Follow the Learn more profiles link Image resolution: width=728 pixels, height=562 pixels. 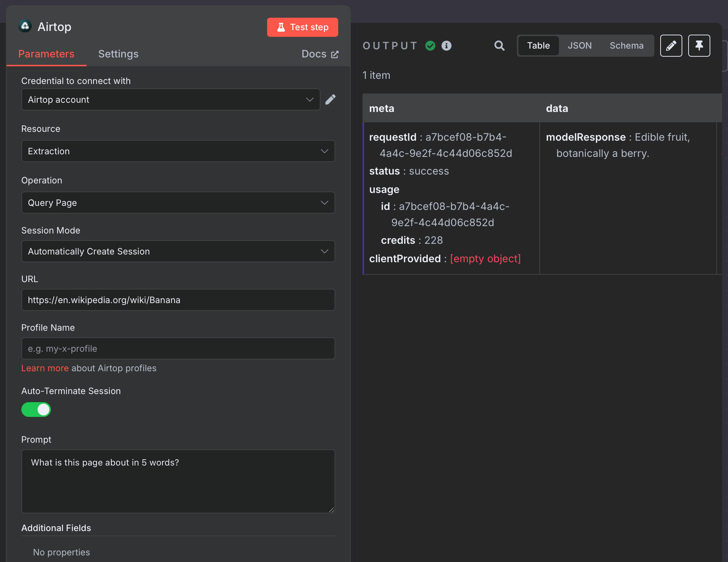[x=45, y=368]
